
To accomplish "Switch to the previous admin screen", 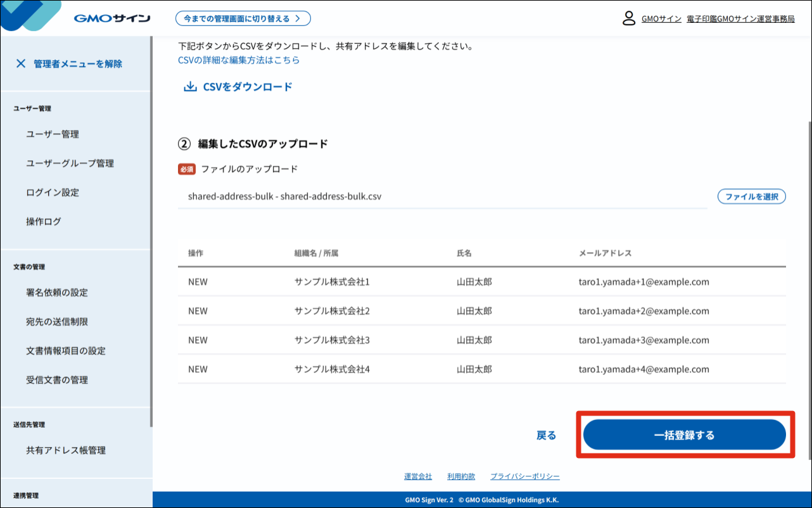I will tap(243, 18).
